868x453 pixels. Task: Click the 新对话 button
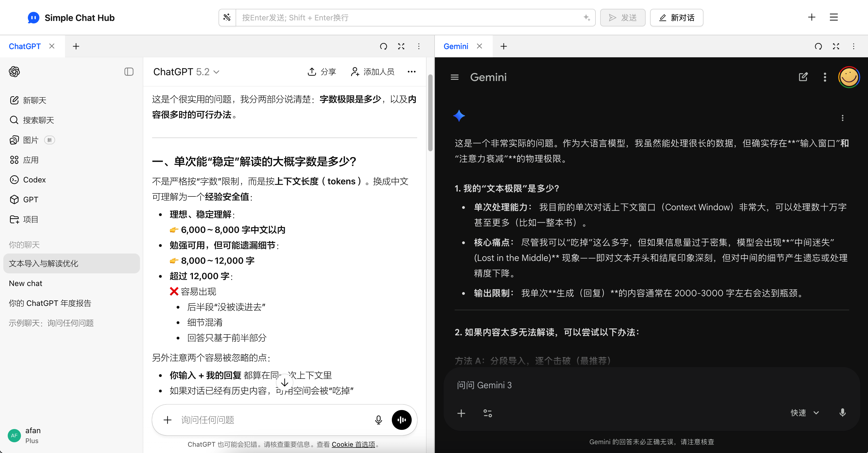pos(676,18)
